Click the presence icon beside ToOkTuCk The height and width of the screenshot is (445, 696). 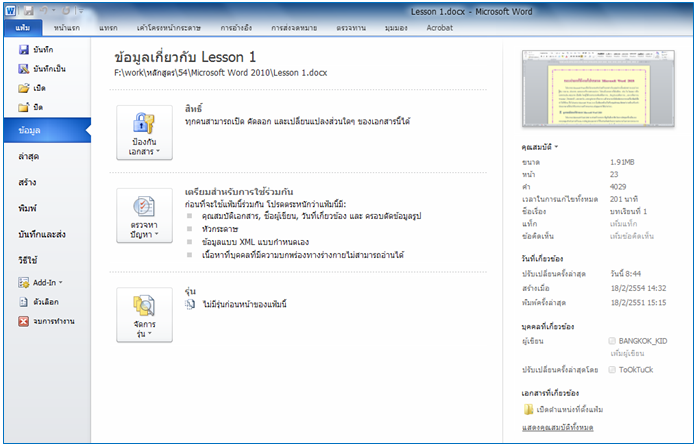[x=612, y=370]
